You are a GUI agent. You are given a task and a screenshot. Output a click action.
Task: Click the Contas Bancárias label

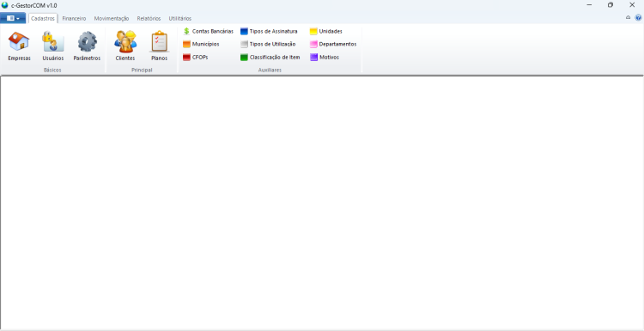[213, 31]
